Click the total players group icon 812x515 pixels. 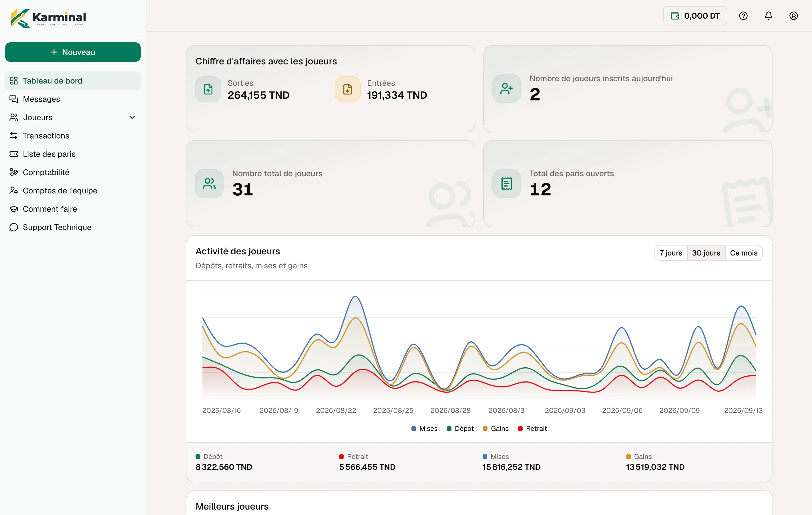click(209, 184)
